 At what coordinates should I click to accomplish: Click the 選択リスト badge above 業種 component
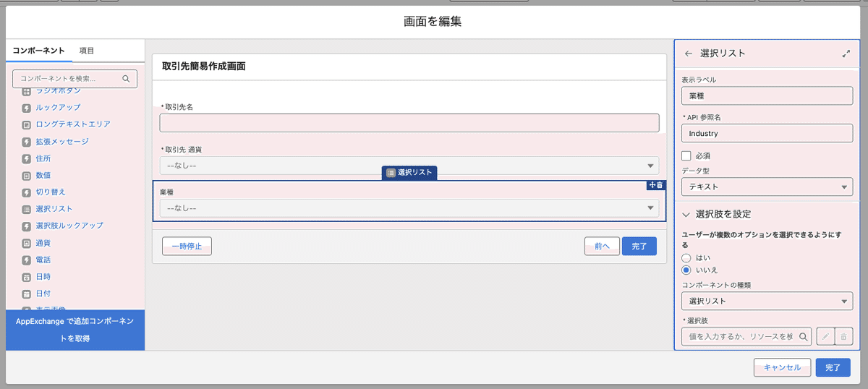point(409,173)
